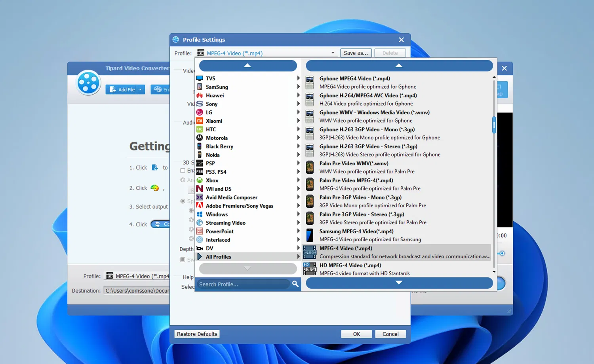594x364 pixels.
Task: Close the Profile Settings dialog
Action: [402, 40]
